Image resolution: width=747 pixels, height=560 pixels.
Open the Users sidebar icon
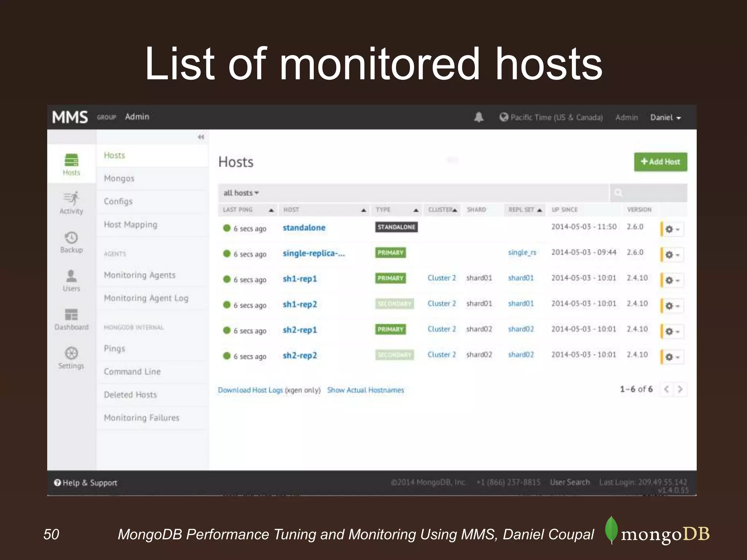click(x=71, y=280)
